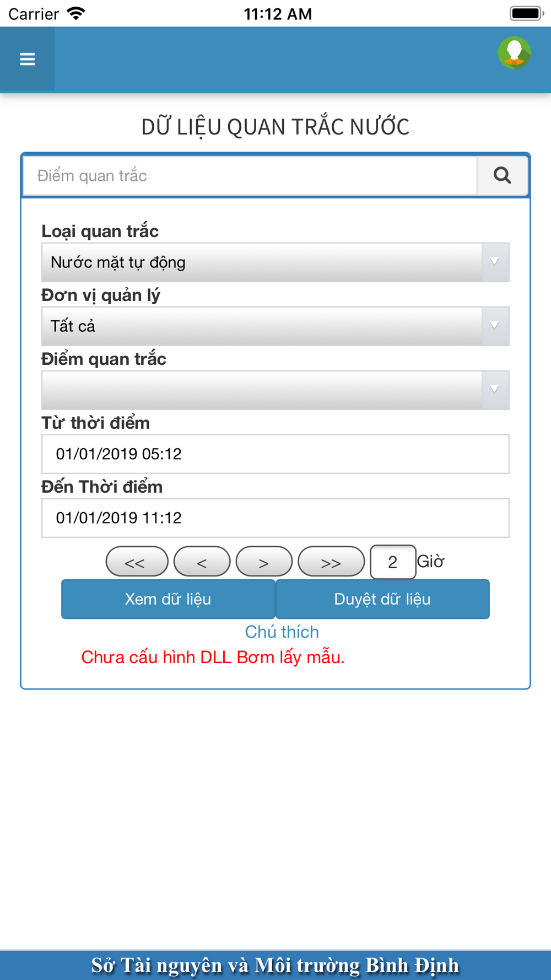The image size is (551, 980).
Task: Open the hamburger menu
Action: [27, 59]
